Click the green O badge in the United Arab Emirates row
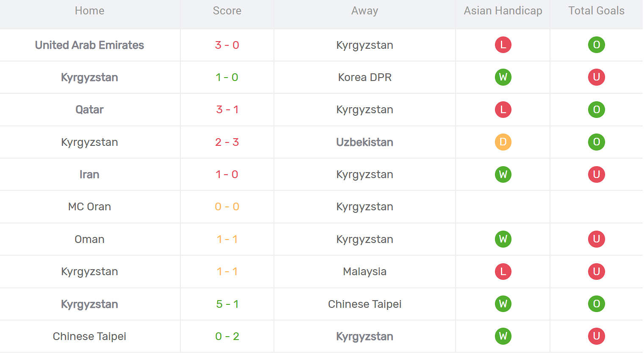The image size is (644, 354). [x=596, y=45]
